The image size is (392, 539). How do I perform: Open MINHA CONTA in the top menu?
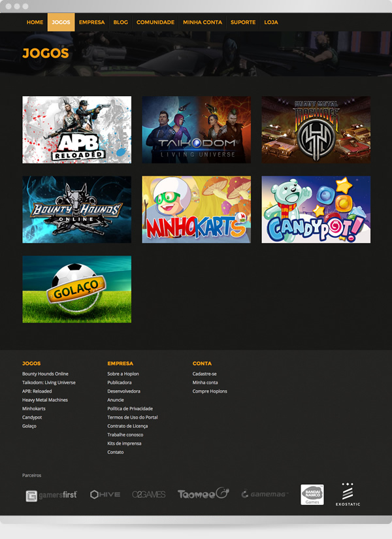tap(202, 22)
